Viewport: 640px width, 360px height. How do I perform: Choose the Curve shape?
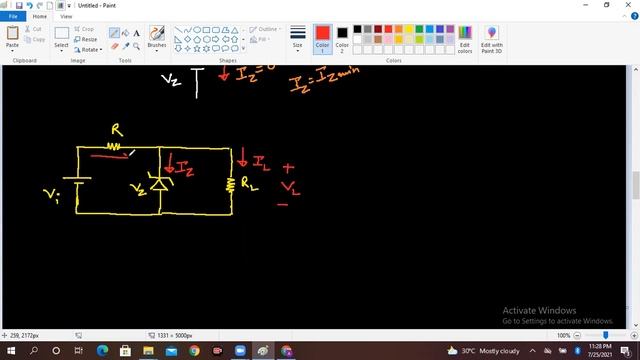click(188, 30)
